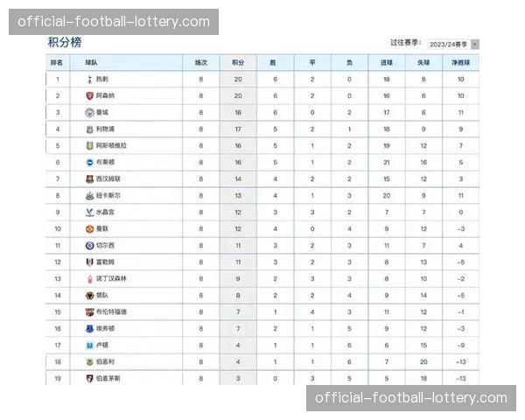
Task: Sort by the 积分 points column header
Action: coord(238,63)
